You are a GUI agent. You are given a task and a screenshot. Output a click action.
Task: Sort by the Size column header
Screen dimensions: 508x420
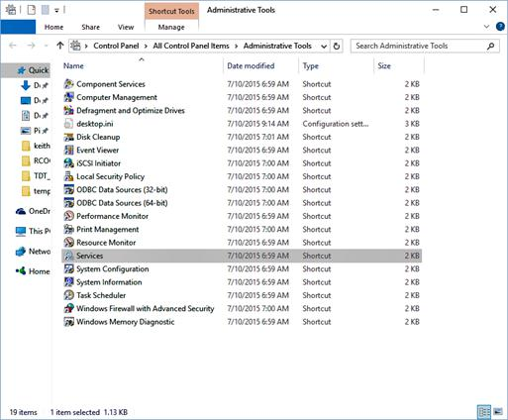point(384,65)
